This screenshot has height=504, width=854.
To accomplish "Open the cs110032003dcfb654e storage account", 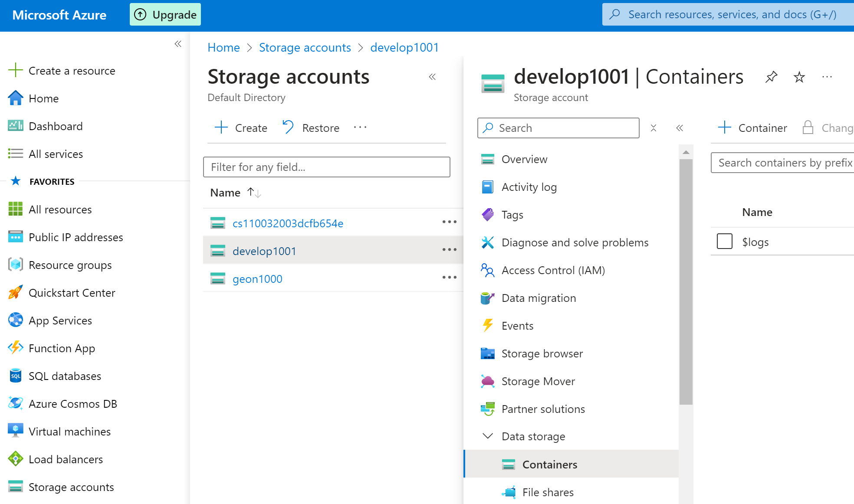I will (x=288, y=223).
